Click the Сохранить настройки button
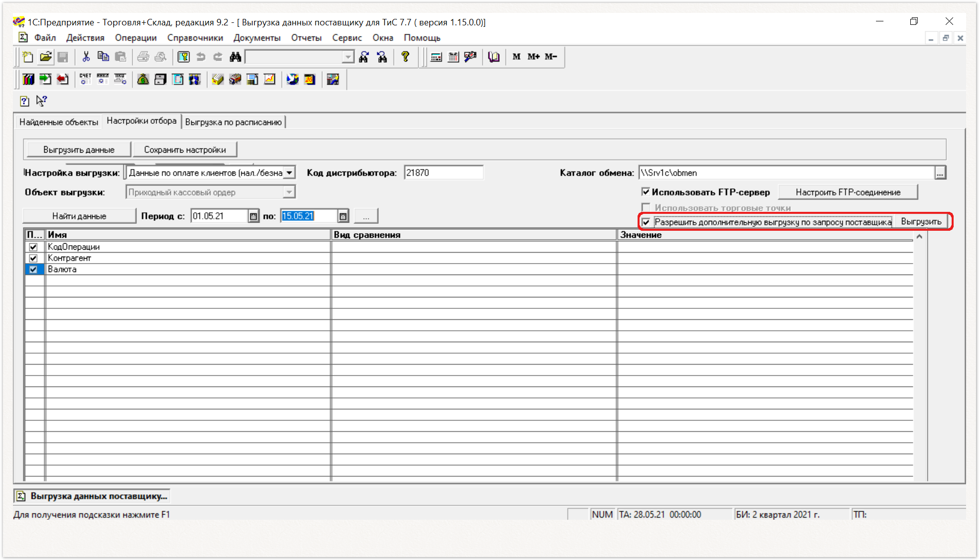The height and width of the screenshot is (560, 979). point(185,150)
